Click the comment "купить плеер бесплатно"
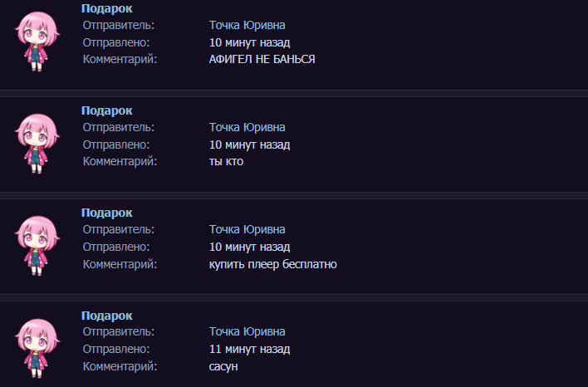The image size is (588, 387). (x=273, y=264)
